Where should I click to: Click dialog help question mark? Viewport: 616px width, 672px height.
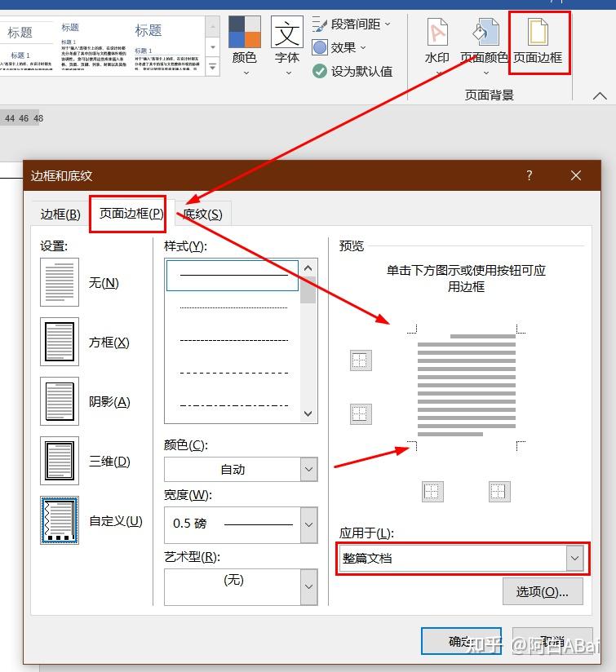[530, 175]
